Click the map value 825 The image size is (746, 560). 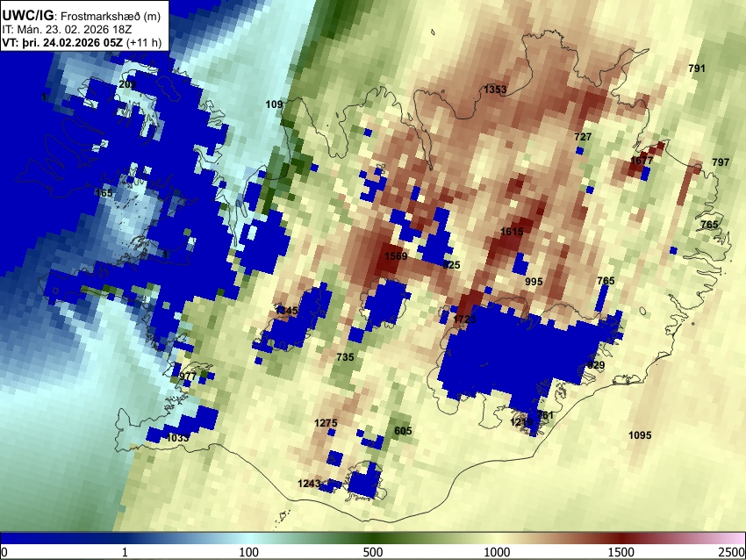pyautogui.click(x=451, y=265)
